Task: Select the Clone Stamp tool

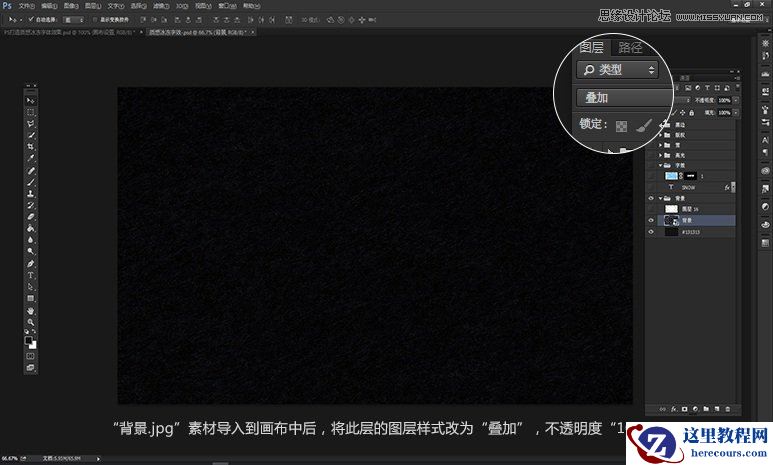Action: 31,194
